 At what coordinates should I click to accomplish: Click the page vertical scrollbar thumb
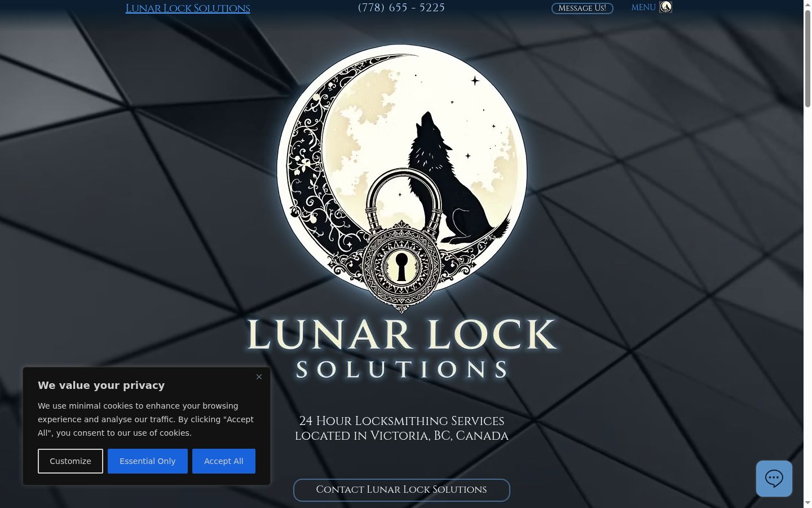[x=807, y=59]
